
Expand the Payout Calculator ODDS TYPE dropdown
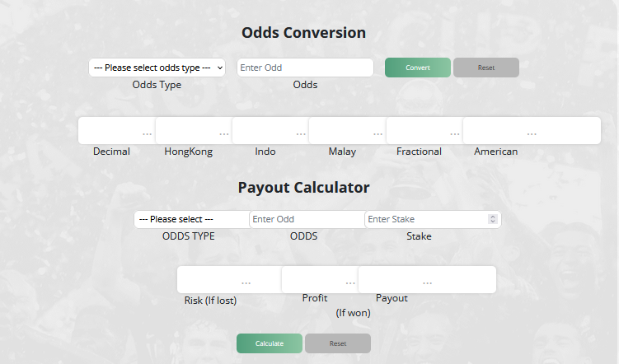191,220
